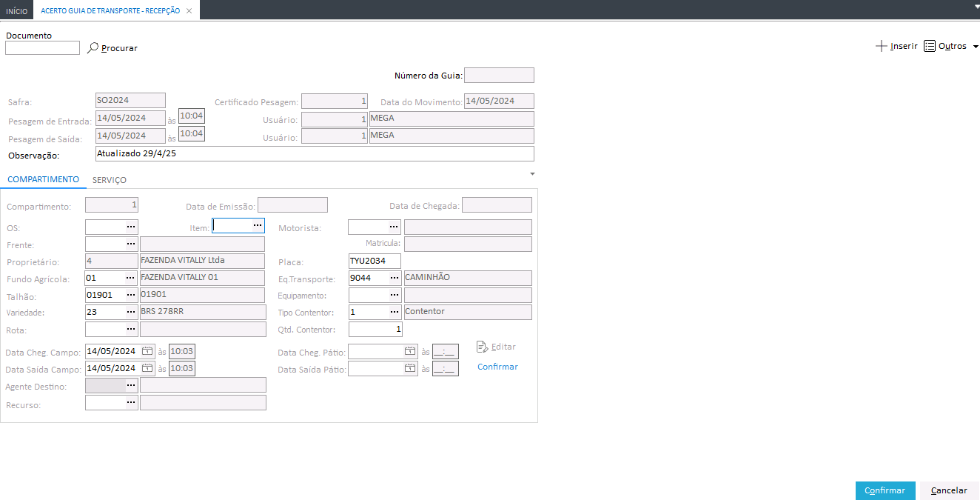Open calendar picker for Data Cheg. Pátio

pyautogui.click(x=410, y=351)
